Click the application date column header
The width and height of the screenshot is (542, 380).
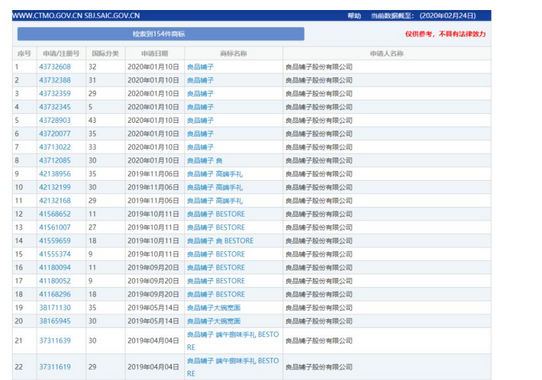tap(155, 54)
